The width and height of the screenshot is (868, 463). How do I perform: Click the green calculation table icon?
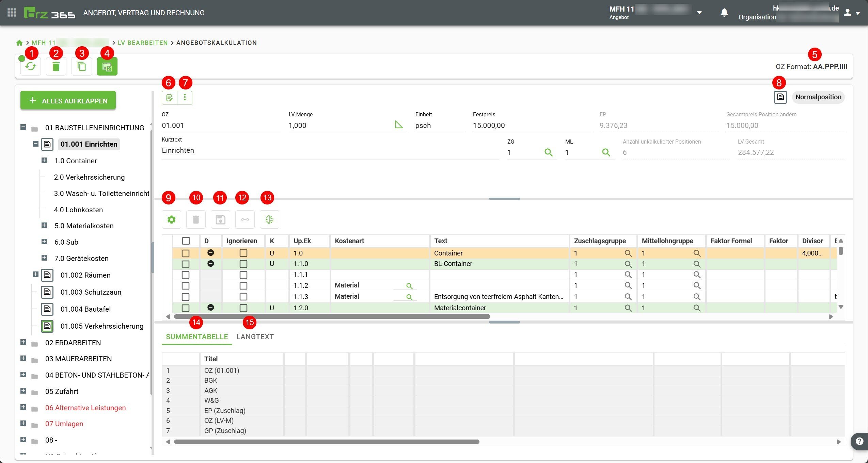coord(107,66)
